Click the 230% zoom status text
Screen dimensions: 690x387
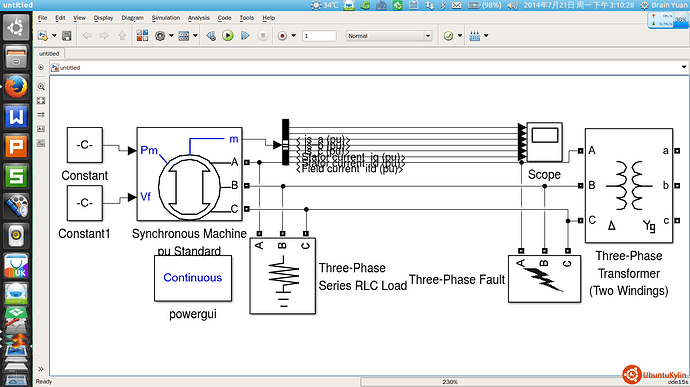click(x=450, y=382)
